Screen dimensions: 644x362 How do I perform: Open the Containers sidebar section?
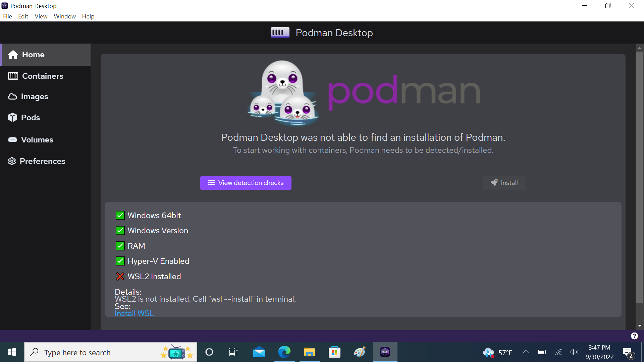pyautogui.click(x=45, y=76)
